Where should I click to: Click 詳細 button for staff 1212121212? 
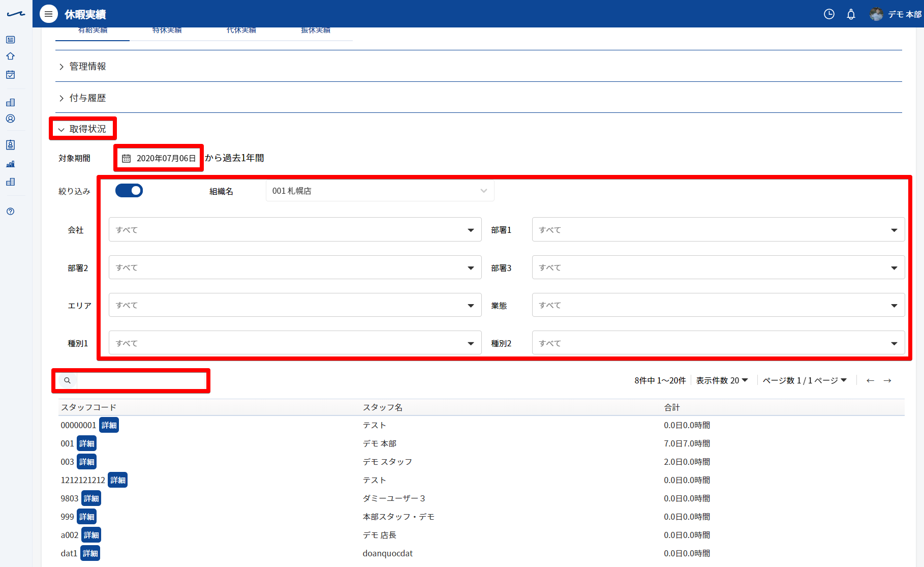click(x=118, y=480)
